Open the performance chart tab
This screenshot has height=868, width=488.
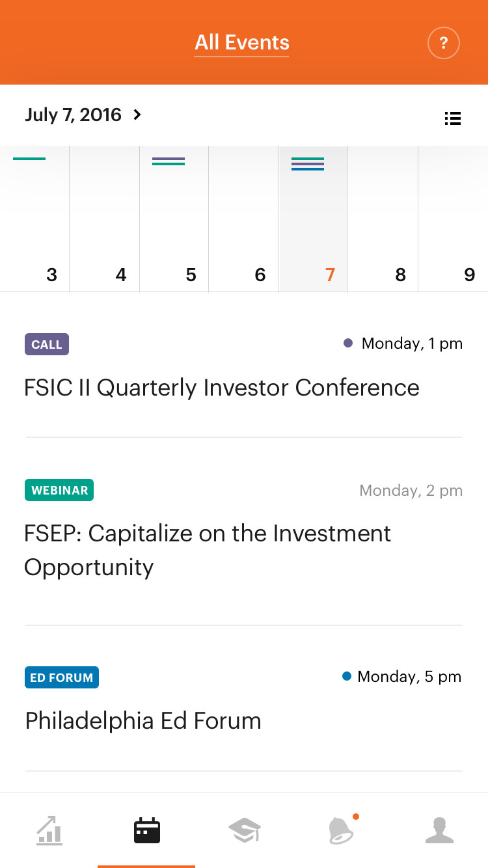pos(49,831)
